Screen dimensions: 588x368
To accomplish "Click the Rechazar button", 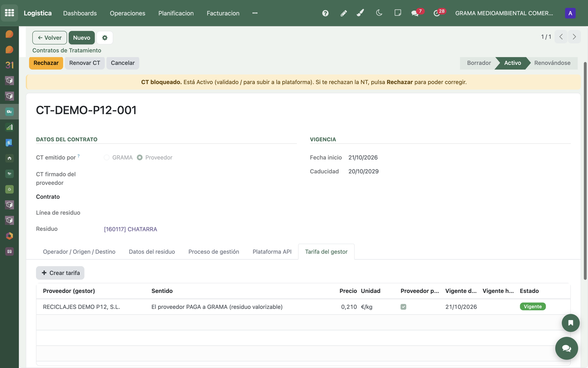I will click(46, 63).
